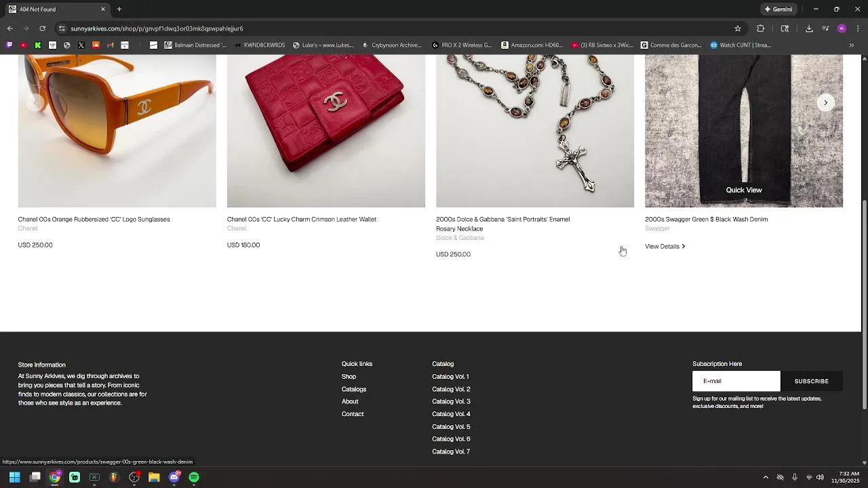This screenshot has width=868, height=488.
Task: Open the Chrome three-dot menu
Action: coord(858,28)
